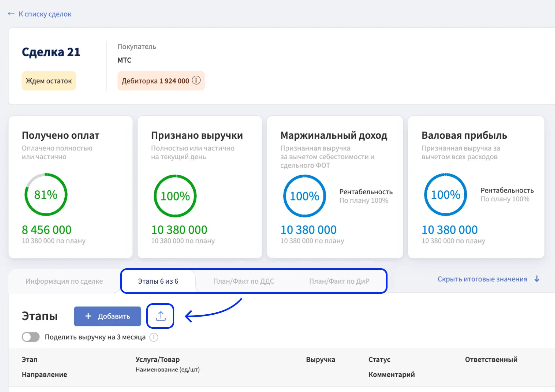This screenshot has width=555, height=392.
Task: Click the 'Ждем остаток' status badge
Action: [49, 81]
